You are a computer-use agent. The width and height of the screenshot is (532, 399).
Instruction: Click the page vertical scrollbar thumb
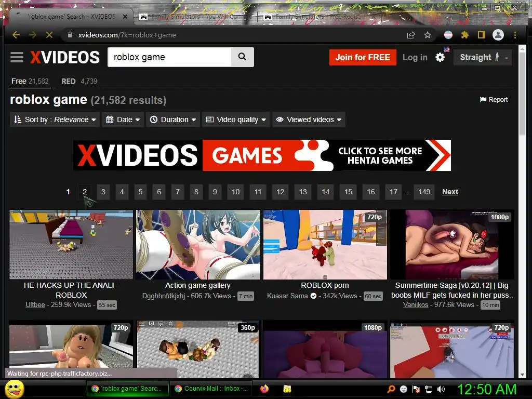[x=523, y=94]
